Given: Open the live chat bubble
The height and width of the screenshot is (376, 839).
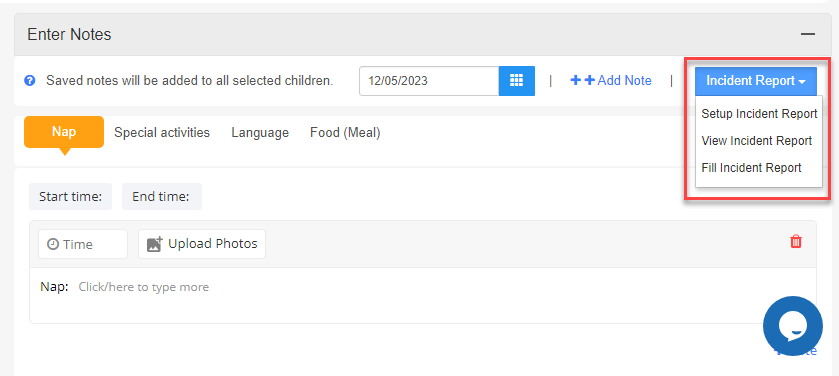Looking at the screenshot, I should tap(792, 326).
